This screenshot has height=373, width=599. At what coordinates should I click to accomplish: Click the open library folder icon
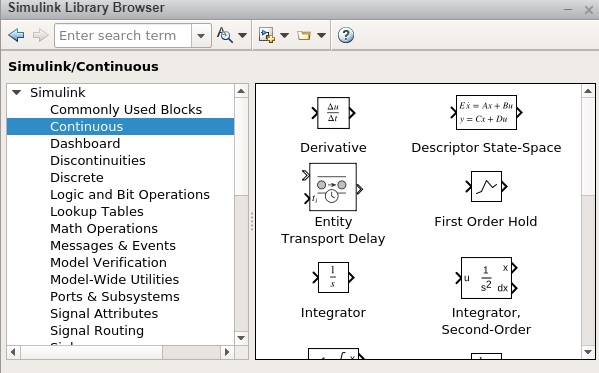(x=304, y=36)
